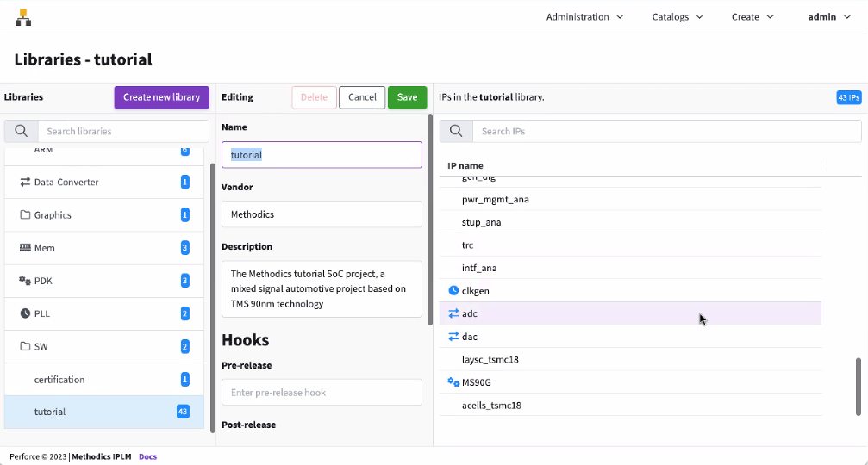Click the PDK gears icon
The image size is (868, 465).
click(x=25, y=281)
